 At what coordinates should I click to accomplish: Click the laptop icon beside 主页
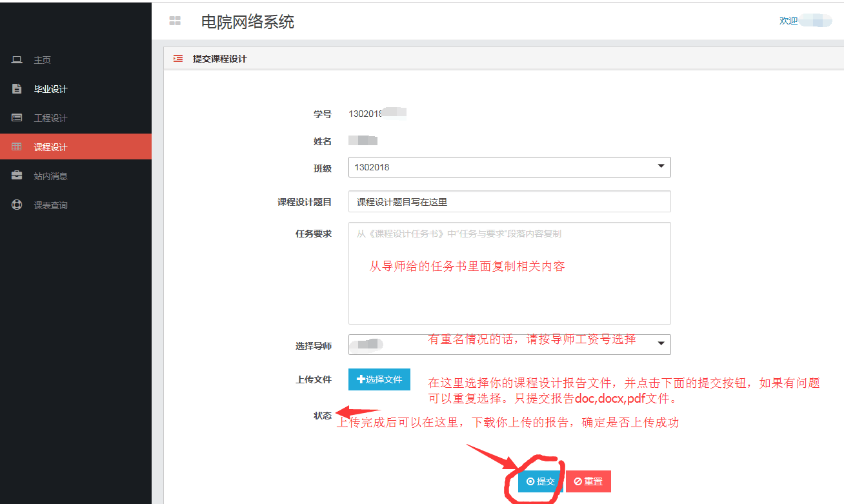click(17, 60)
